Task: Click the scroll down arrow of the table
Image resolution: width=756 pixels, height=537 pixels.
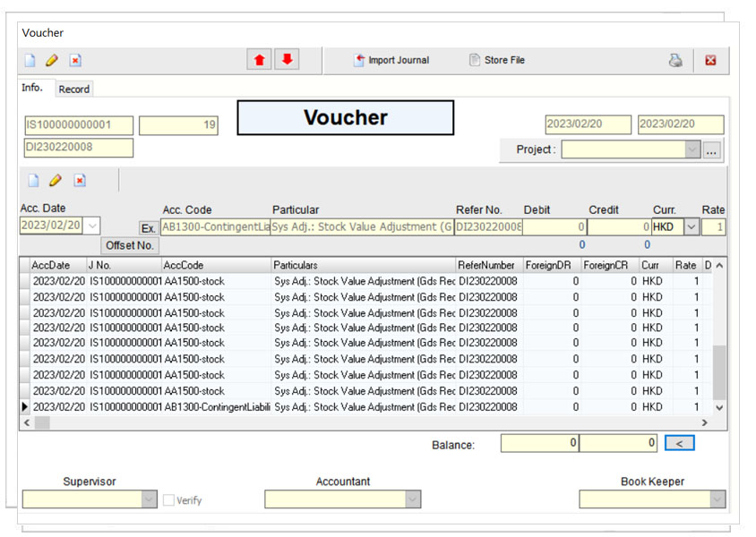Action: pyautogui.click(x=719, y=408)
